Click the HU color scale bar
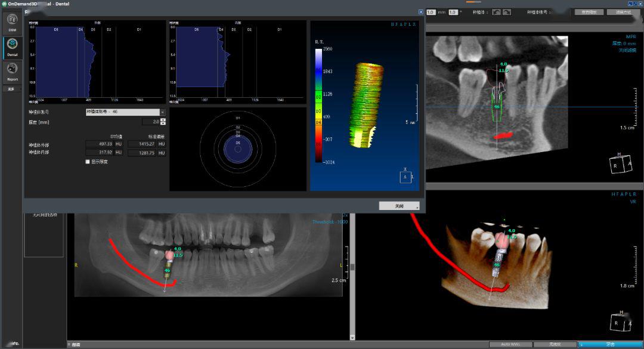 point(319,105)
